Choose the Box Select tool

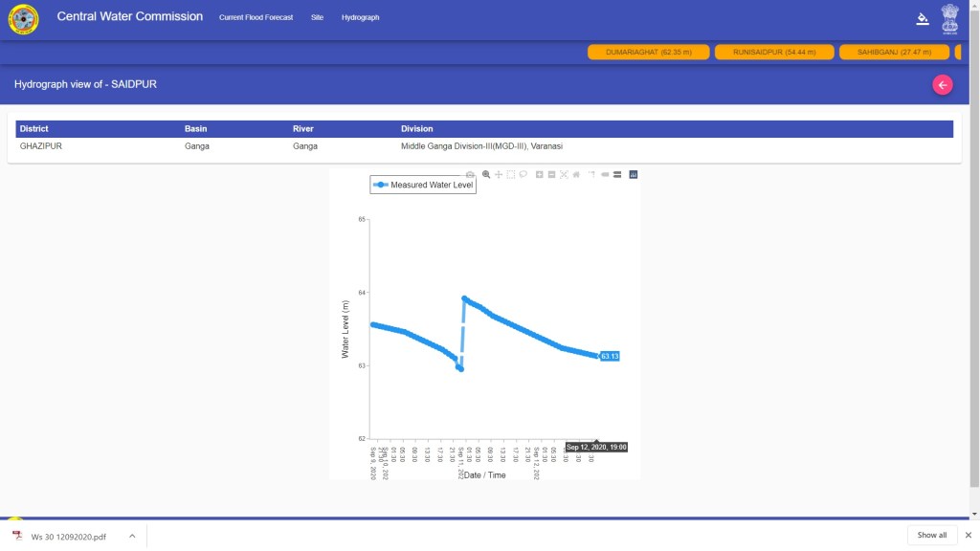(511, 174)
